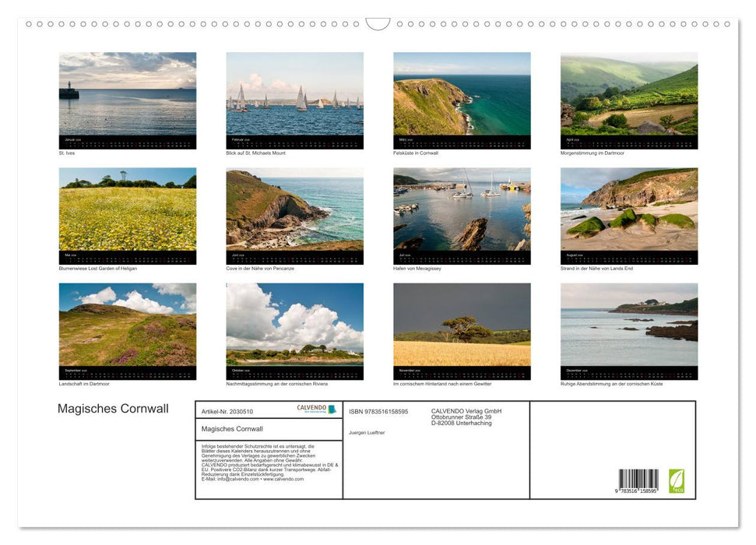
Task: Click the Artikel-Nr. 2030510 label
Action: click(x=228, y=411)
